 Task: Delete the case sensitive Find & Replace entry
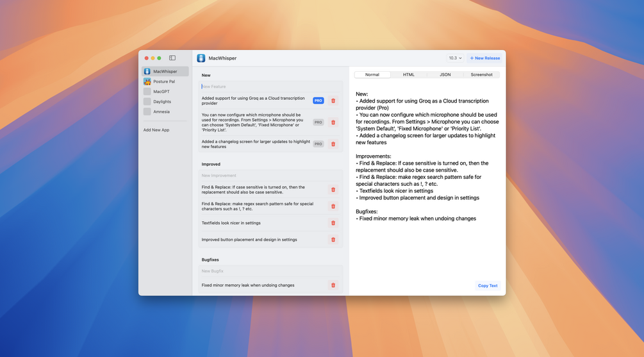333,190
